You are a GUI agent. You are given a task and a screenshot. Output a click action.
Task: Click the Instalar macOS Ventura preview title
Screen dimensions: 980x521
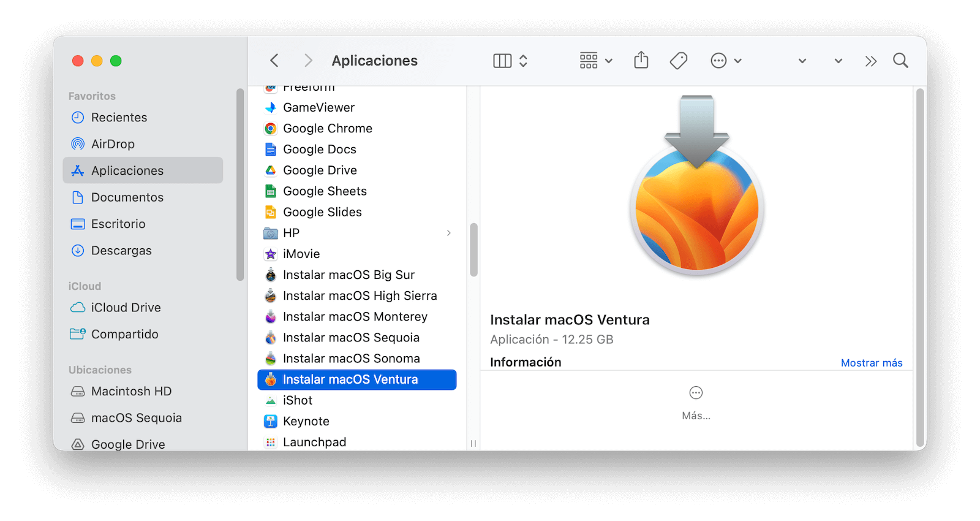click(570, 320)
